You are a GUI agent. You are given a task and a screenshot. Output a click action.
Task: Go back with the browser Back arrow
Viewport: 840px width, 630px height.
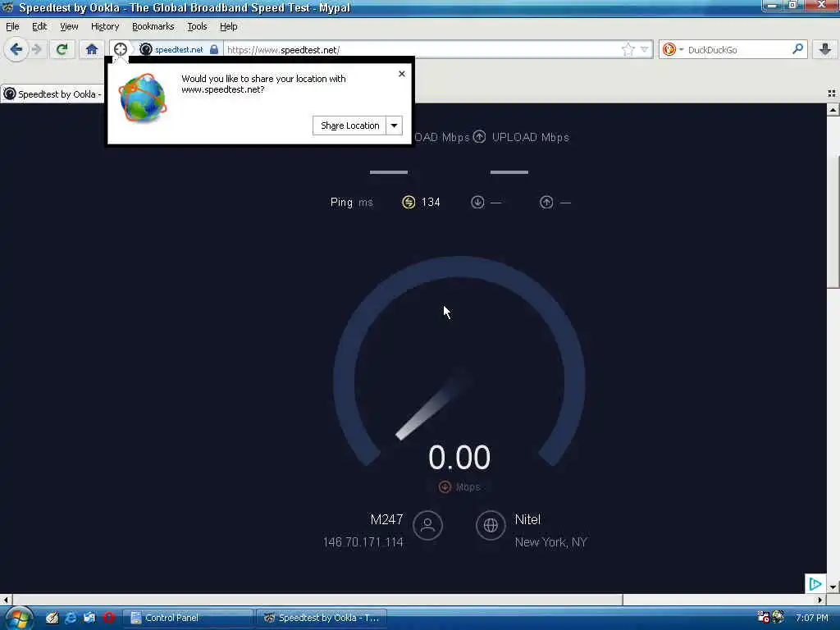pos(16,50)
